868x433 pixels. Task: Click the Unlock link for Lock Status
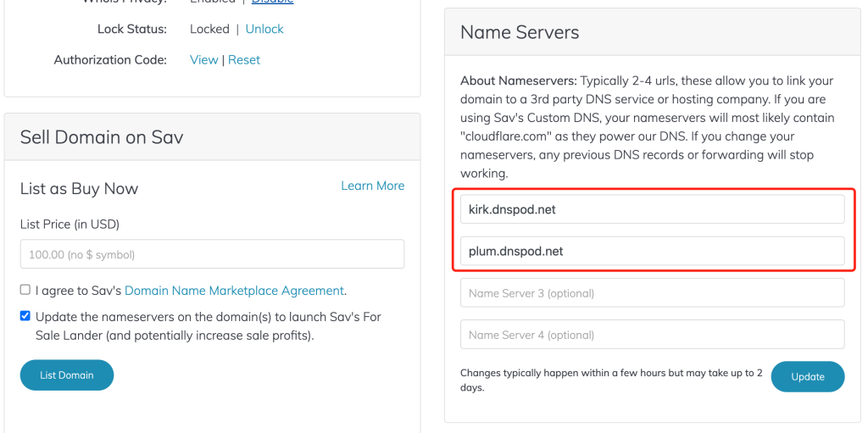click(264, 29)
